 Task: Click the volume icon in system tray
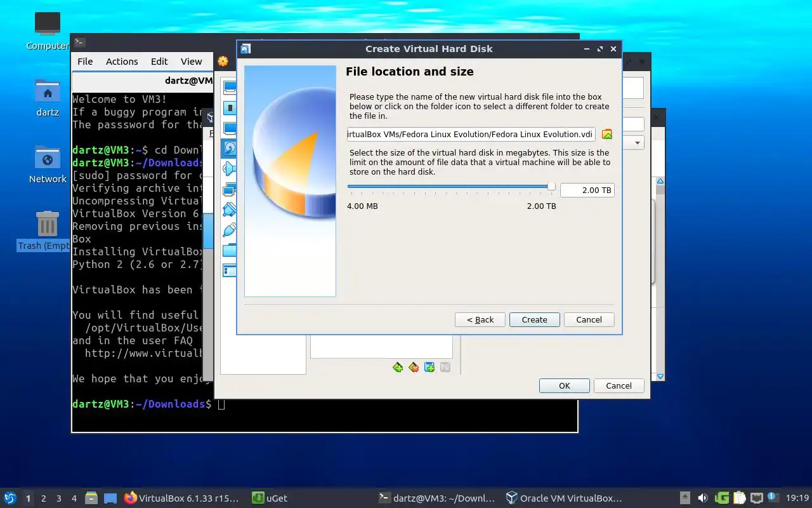pyautogui.click(x=703, y=498)
